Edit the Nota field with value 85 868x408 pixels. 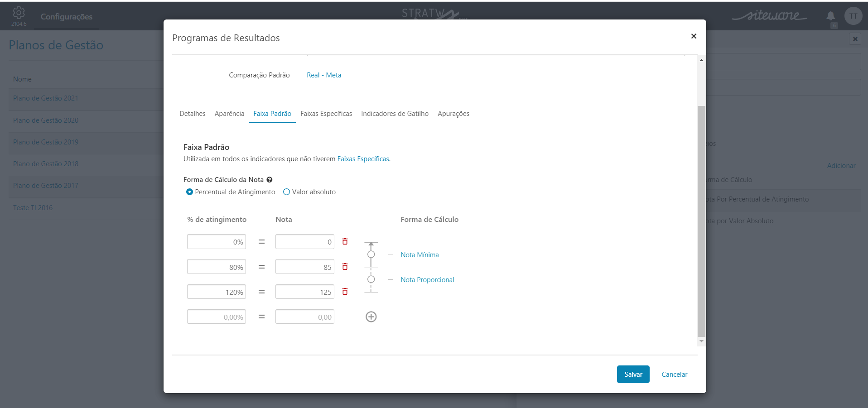click(x=305, y=267)
